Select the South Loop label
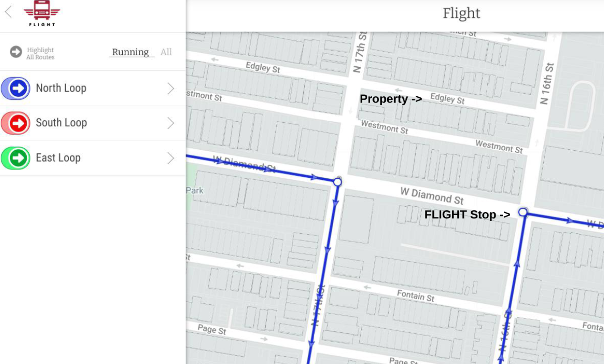Viewport: 604px width, 364px height. tap(61, 123)
